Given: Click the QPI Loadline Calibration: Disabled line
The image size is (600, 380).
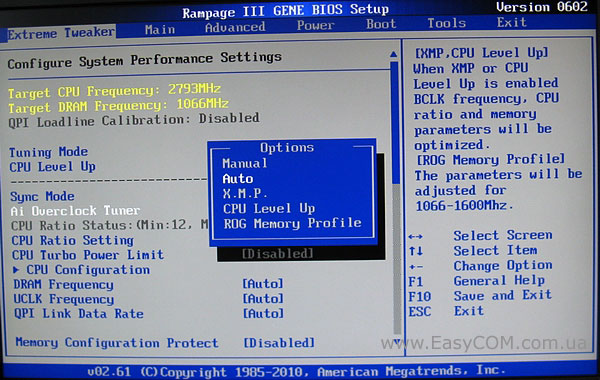Looking at the screenshot, I should click(134, 120).
